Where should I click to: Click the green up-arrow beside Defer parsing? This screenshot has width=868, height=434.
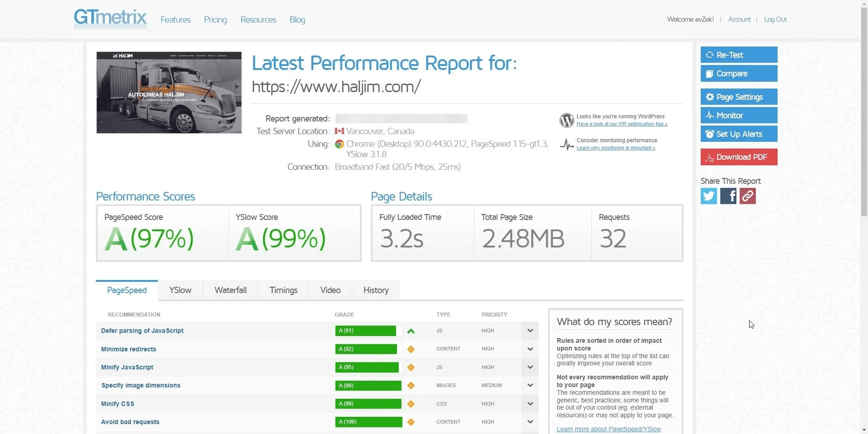pyautogui.click(x=410, y=331)
